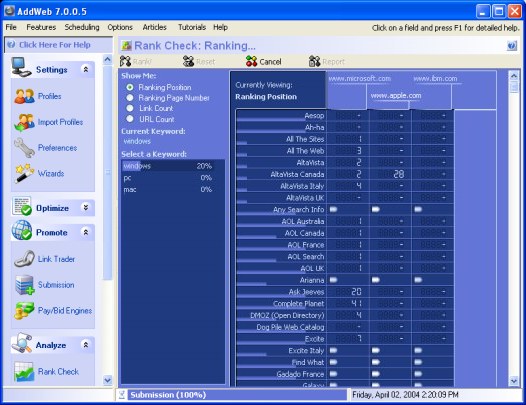Image resolution: width=526 pixels, height=405 pixels.
Task: Open Import Profiles
Action: coord(48,122)
